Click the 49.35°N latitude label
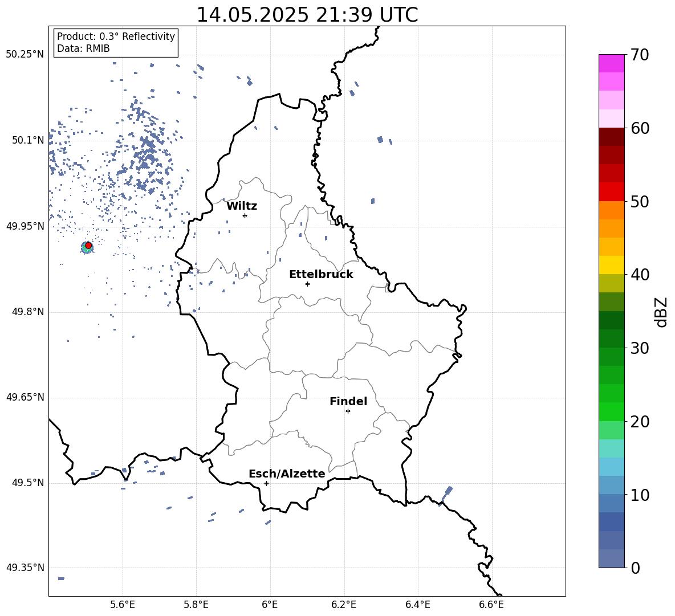Screen dimensions: 675x616 point(25,568)
